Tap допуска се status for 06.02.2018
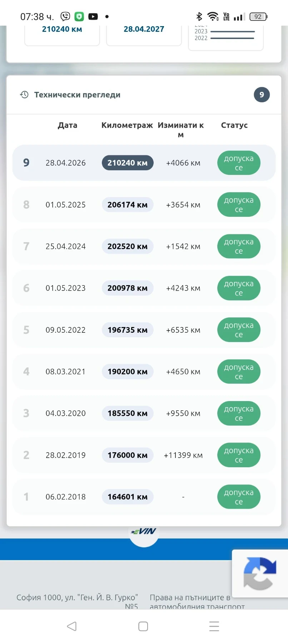288x644 pixels. click(x=239, y=497)
